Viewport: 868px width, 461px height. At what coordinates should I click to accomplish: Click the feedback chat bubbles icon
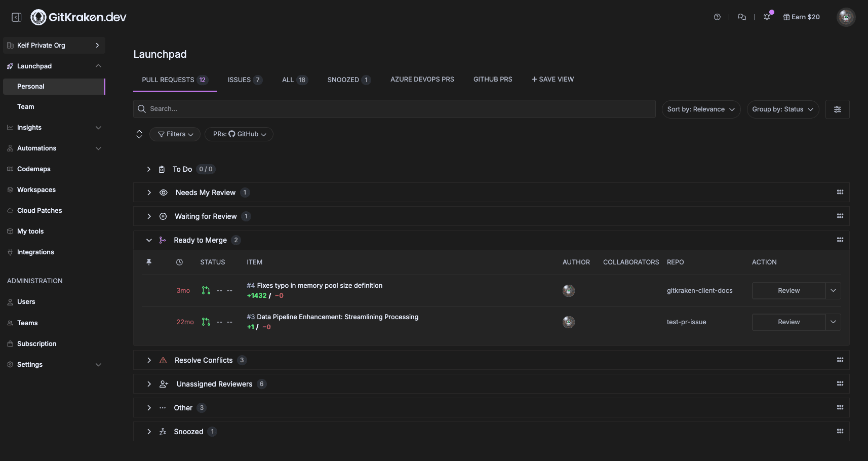(x=741, y=17)
